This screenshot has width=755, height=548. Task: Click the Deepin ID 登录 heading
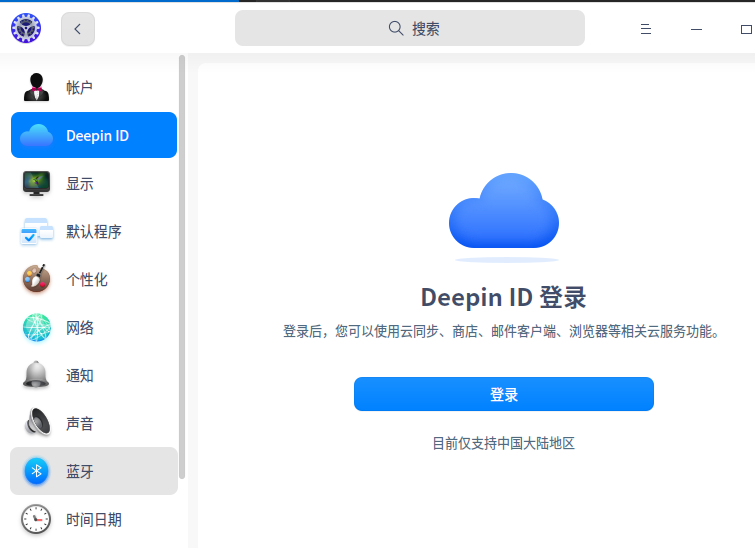(x=504, y=297)
